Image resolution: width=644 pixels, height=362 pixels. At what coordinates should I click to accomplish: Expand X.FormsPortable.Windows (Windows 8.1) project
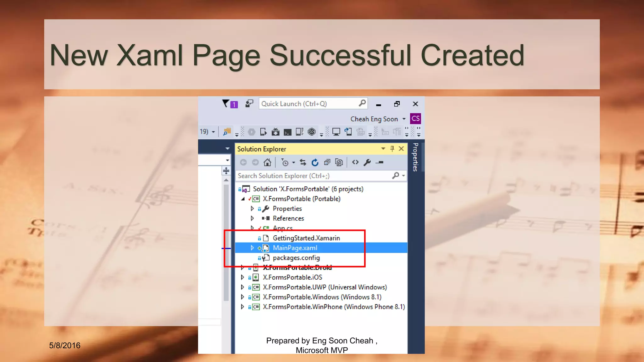[242, 297]
